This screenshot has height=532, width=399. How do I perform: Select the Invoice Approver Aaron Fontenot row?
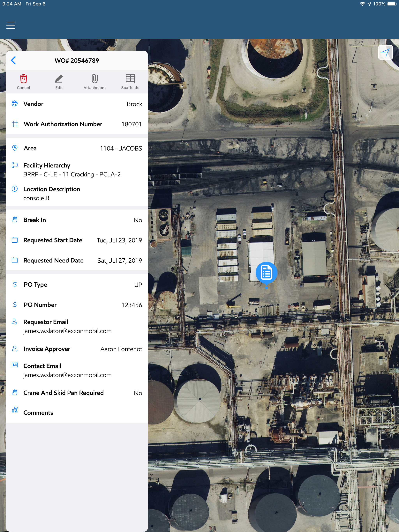click(x=77, y=349)
